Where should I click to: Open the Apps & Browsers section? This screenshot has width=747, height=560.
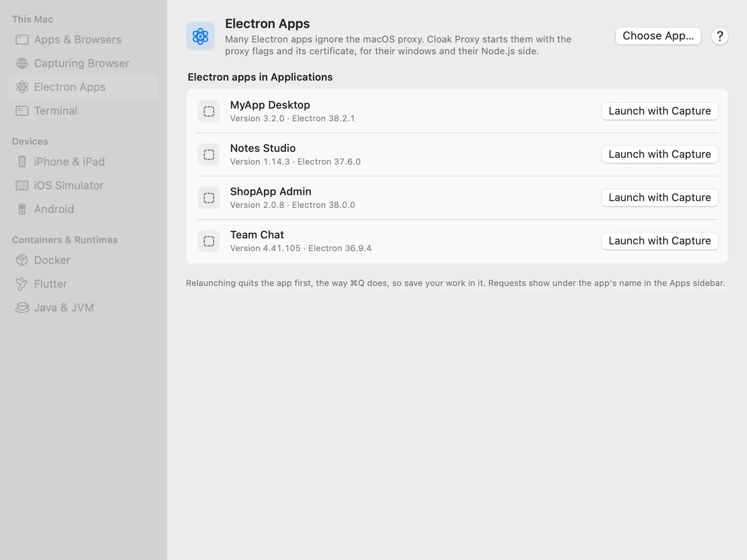coord(83,39)
